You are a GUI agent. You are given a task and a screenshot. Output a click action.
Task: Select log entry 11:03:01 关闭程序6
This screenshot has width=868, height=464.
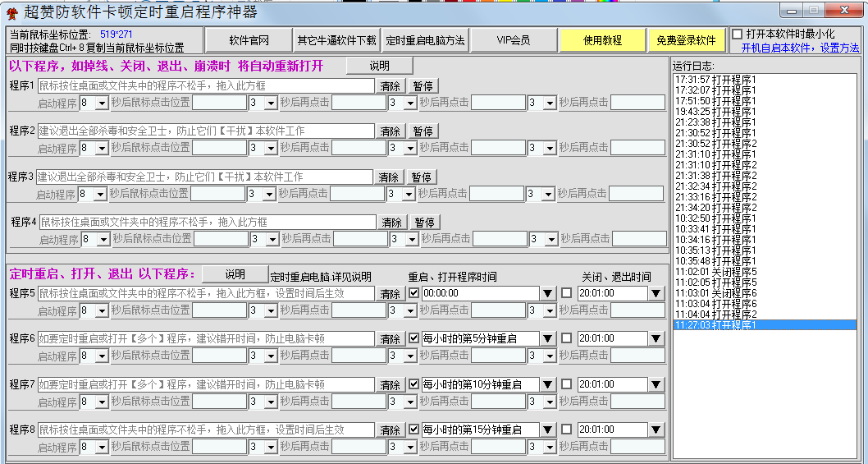point(764,293)
